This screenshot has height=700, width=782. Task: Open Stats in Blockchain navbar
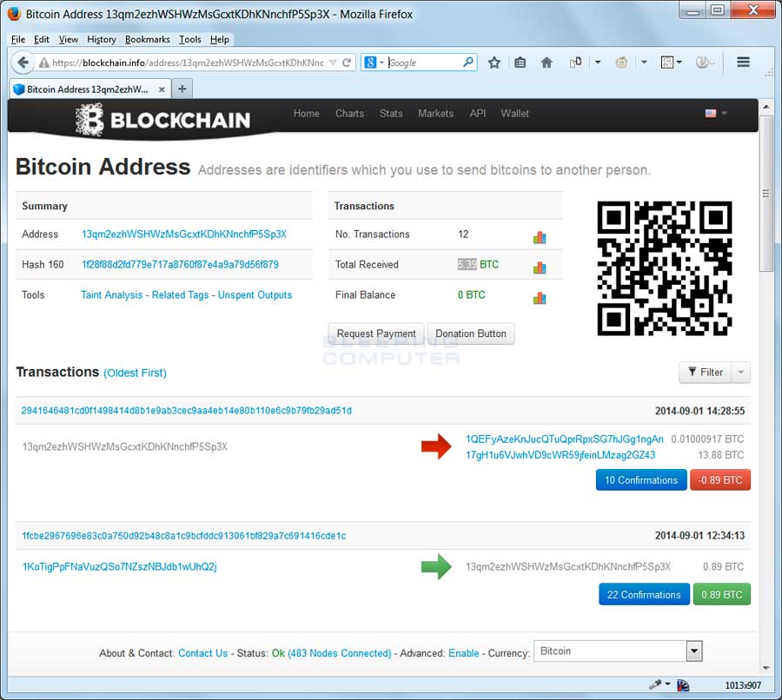coord(391,113)
